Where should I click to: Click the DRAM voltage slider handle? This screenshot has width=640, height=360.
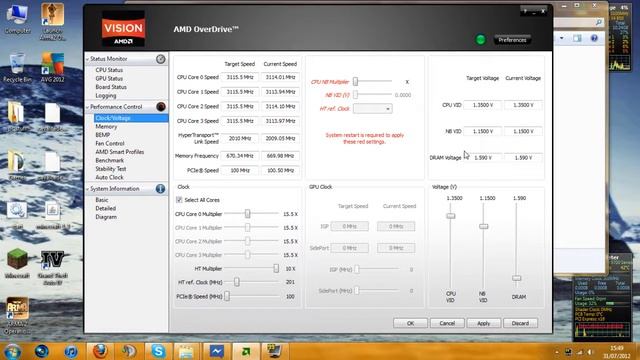(x=516, y=278)
